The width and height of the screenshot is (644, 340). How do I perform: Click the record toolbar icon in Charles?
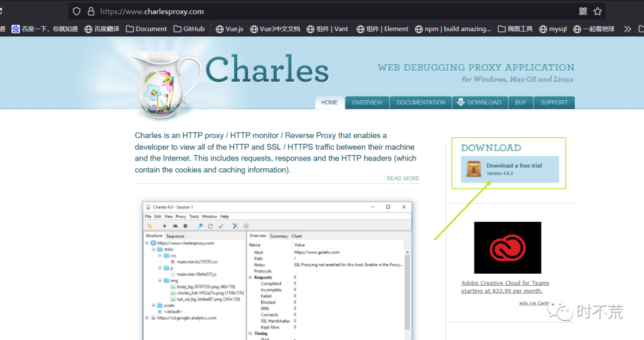165,226
